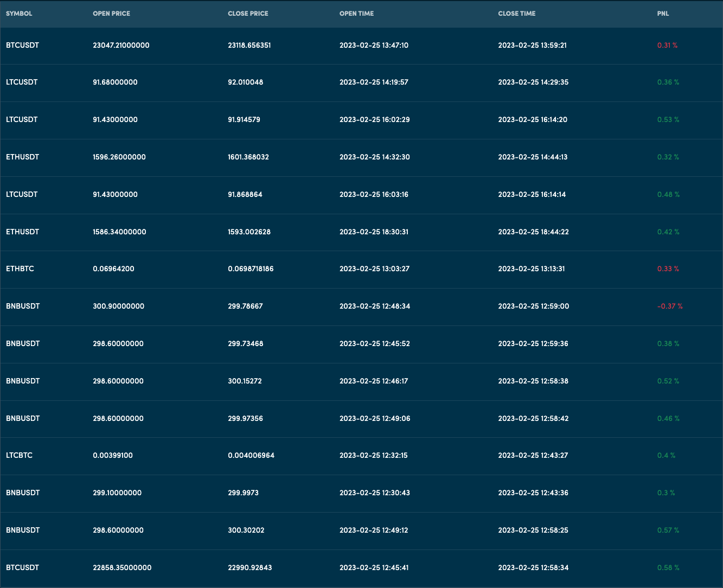723x588 pixels.
Task: Click the CLOSE PRICE column header
Action: point(248,14)
